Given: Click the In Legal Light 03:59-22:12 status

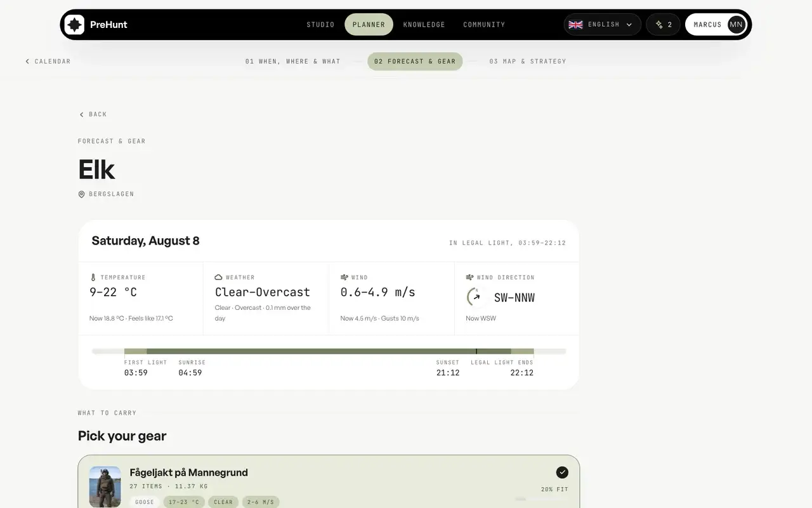Looking at the screenshot, I should 507,243.
